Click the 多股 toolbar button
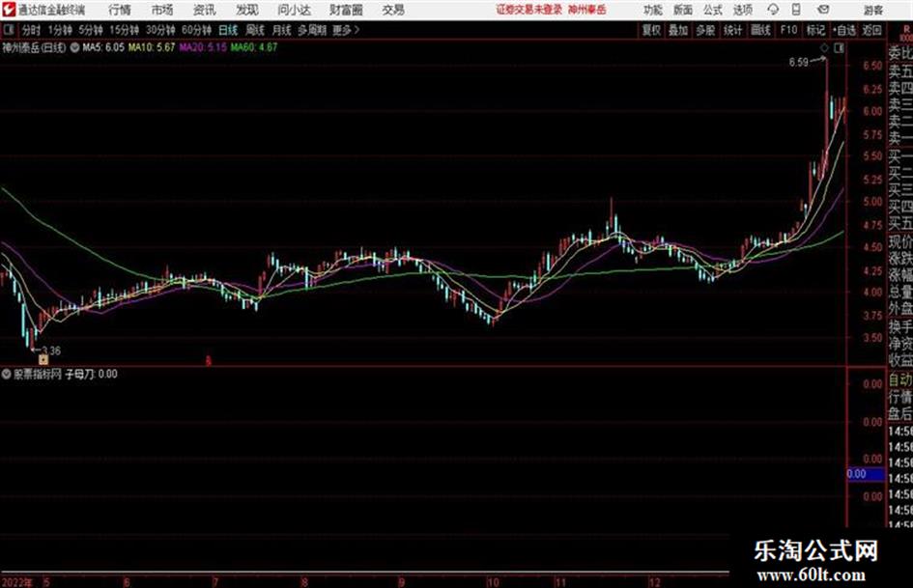The height and width of the screenshot is (588, 913). [x=705, y=30]
